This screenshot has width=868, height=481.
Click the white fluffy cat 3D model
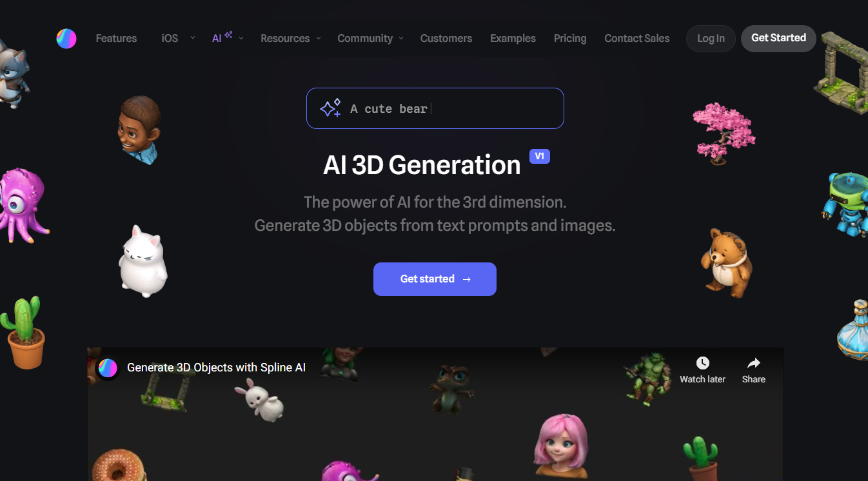coord(143,261)
